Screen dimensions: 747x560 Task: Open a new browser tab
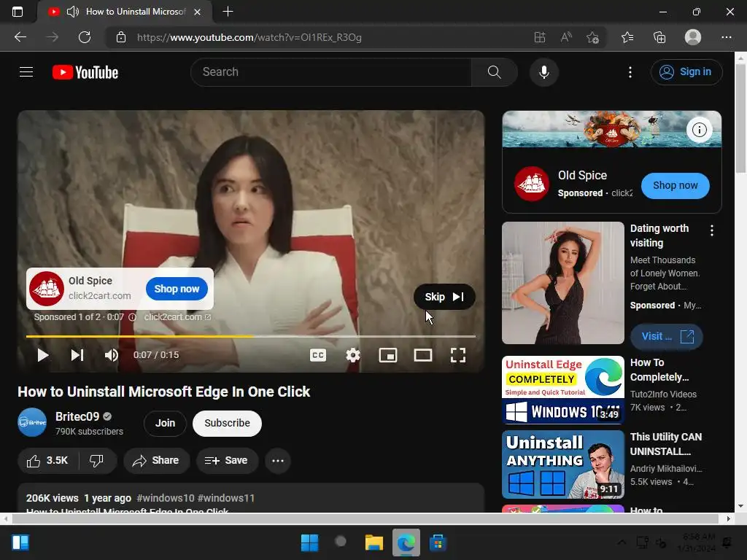(228, 12)
